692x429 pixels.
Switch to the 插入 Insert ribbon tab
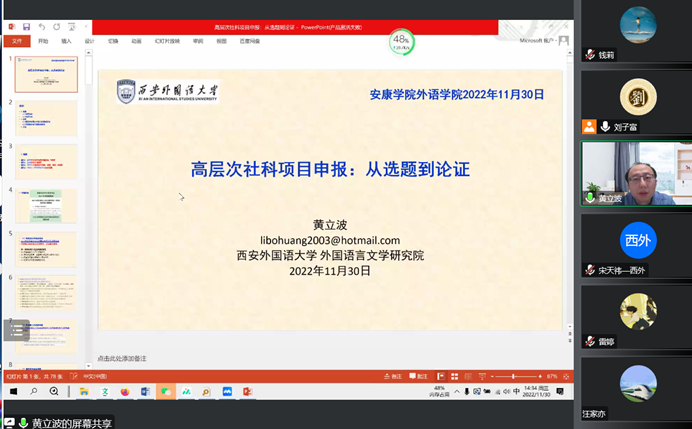[66, 41]
